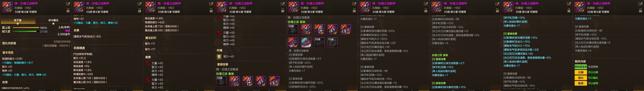Click the share arrow icon above 地下城 tab
The image size is (644, 91).
tap(68, 4)
